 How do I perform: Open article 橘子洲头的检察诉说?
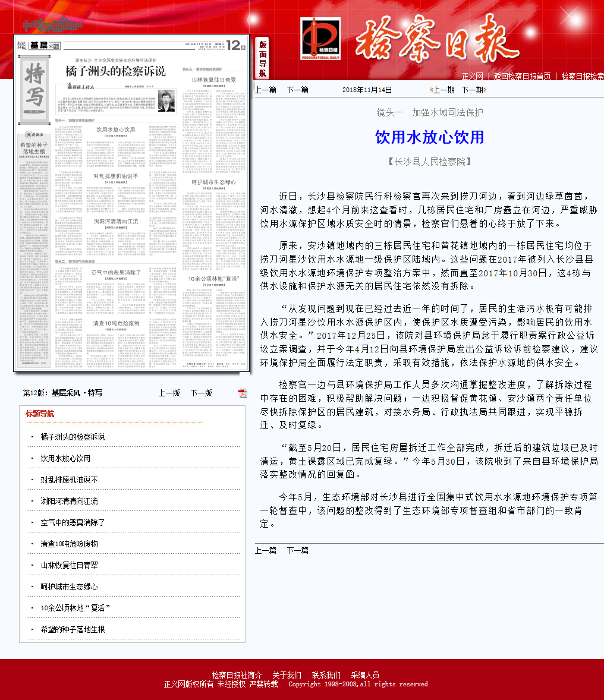pyautogui.click(x=73, y=437)
